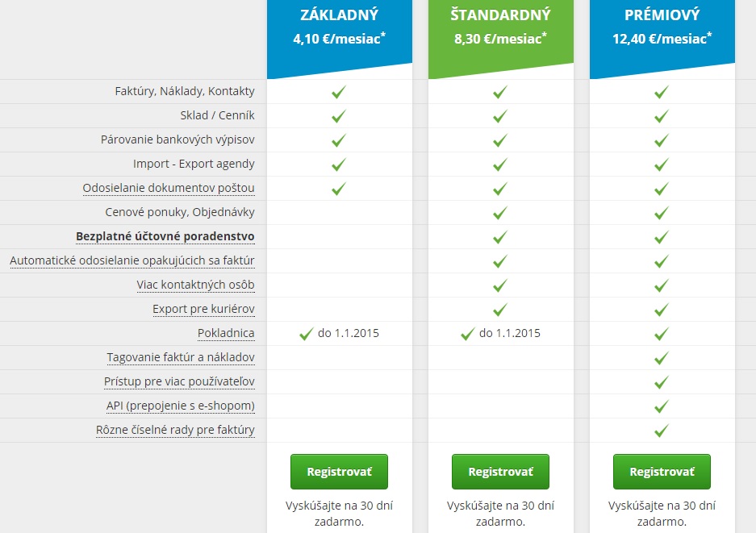Click the Registrovať button under Prémiový plan
This screenshot has width=756, height=533.
click(x=662, y=472)
